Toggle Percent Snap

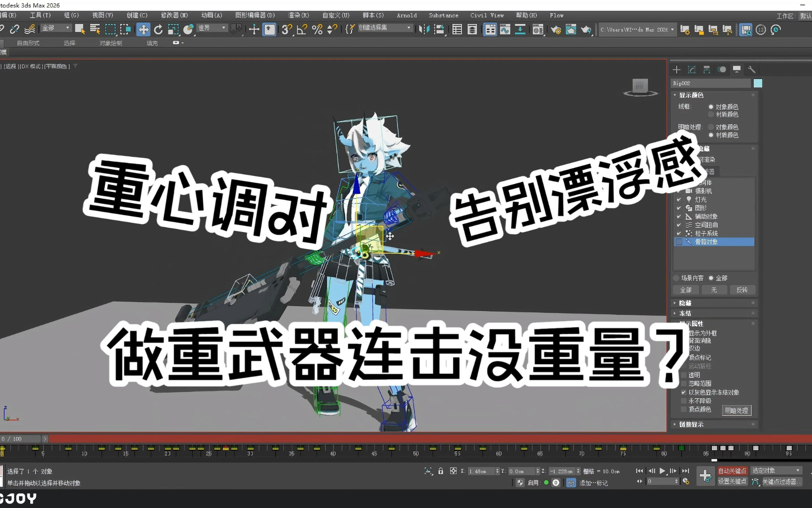317,30
